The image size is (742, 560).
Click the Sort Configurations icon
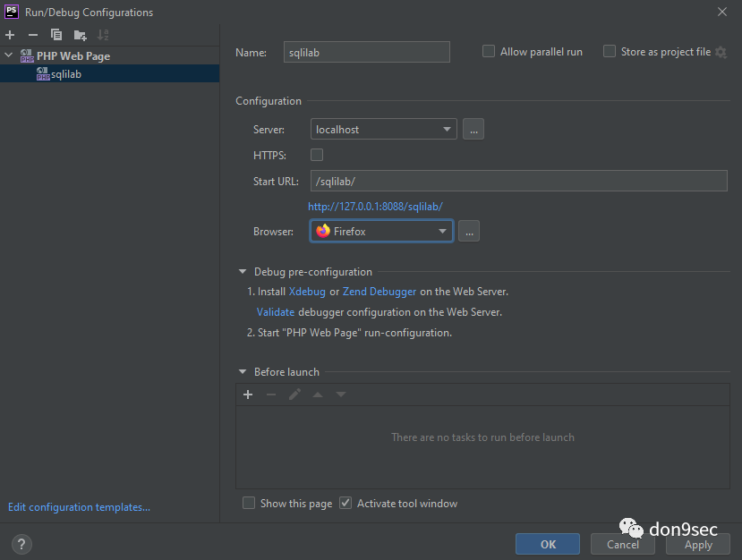tap(103, 35)
